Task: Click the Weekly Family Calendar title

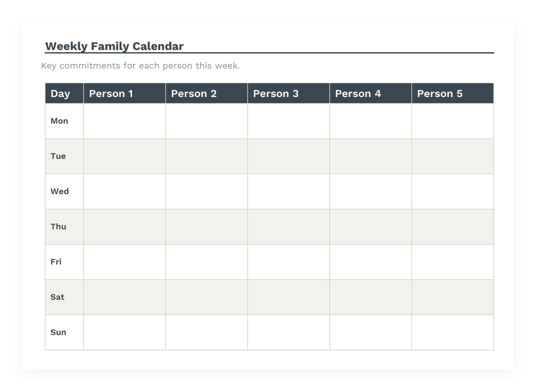Action: 114,46
